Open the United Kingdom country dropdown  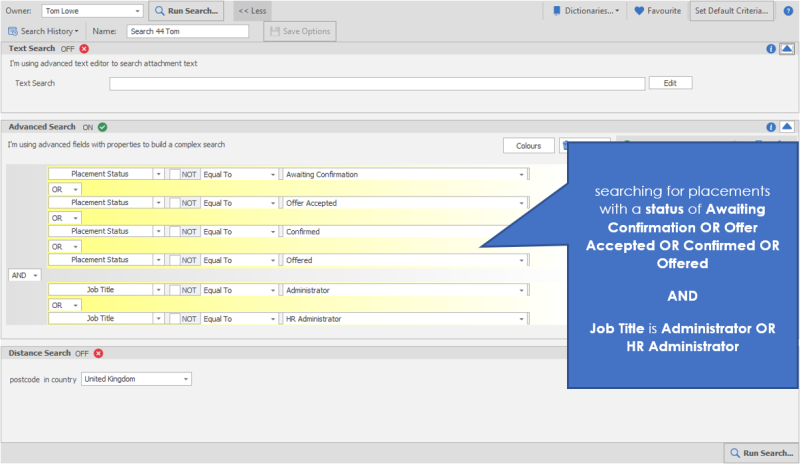click(136, 379)
